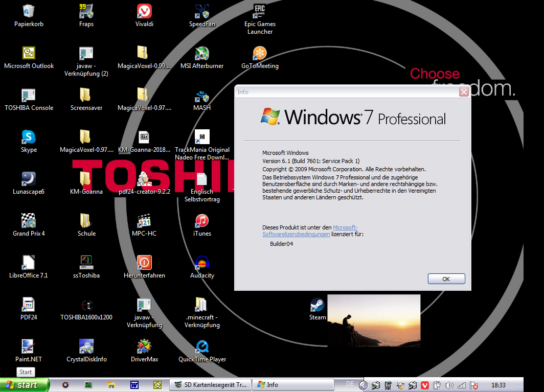Click the Vivaldi tray icon
The width and height of the screenshot is (544, 392).
tap(425, 385)
